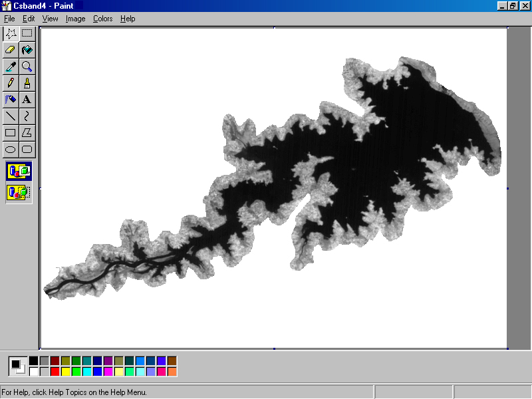Click the canvas bottom-center resize handle
The height and width of the screenshot is (399, 532).
click(274, 348)
